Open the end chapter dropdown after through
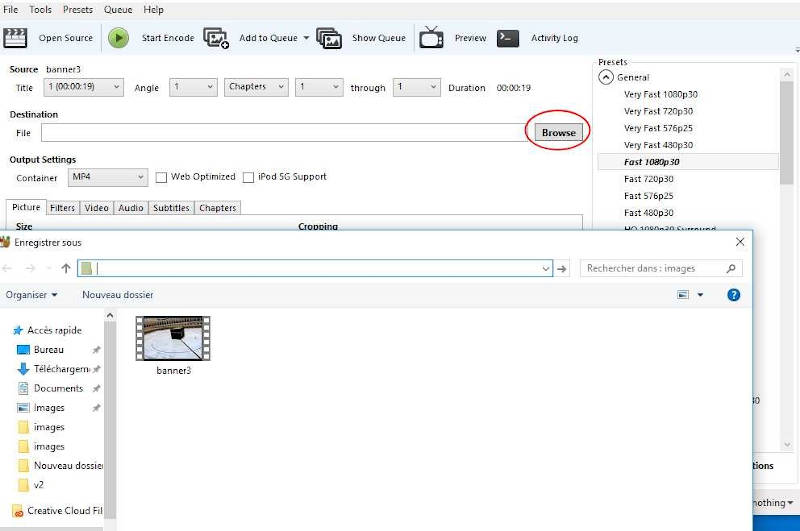Viewport: 800px width, 531px height. coord(416,87)
